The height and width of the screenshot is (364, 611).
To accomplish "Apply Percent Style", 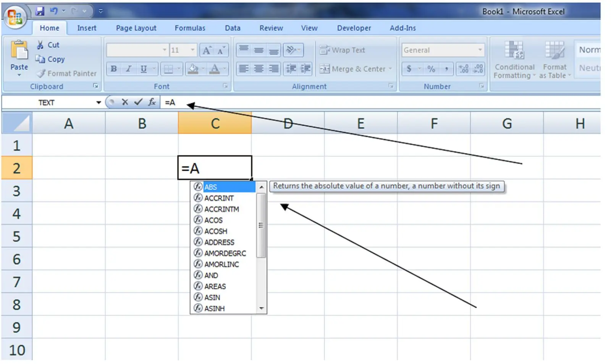I will [431, 69].
